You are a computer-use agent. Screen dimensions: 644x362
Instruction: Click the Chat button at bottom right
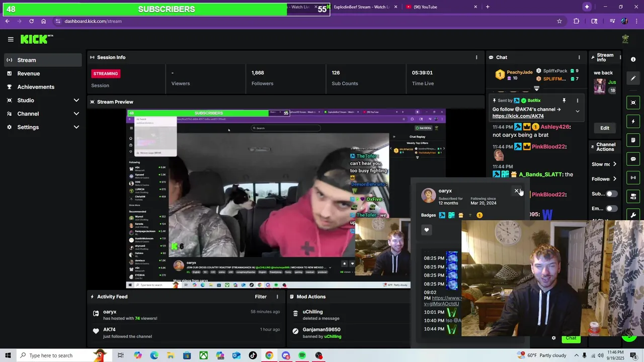coord(571,338)
